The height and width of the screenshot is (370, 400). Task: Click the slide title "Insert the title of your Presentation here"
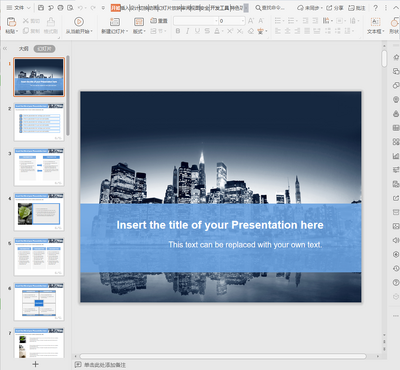[220, 225]
